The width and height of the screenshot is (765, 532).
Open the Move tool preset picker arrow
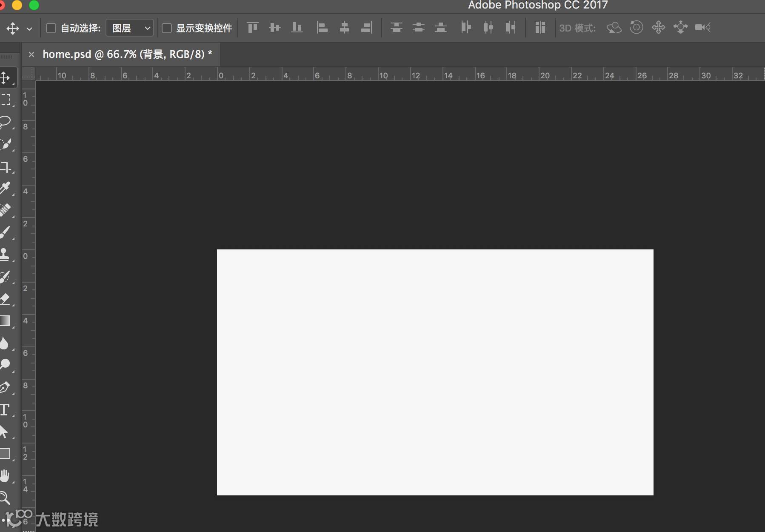pyautogui.click(x=29, y=29)
